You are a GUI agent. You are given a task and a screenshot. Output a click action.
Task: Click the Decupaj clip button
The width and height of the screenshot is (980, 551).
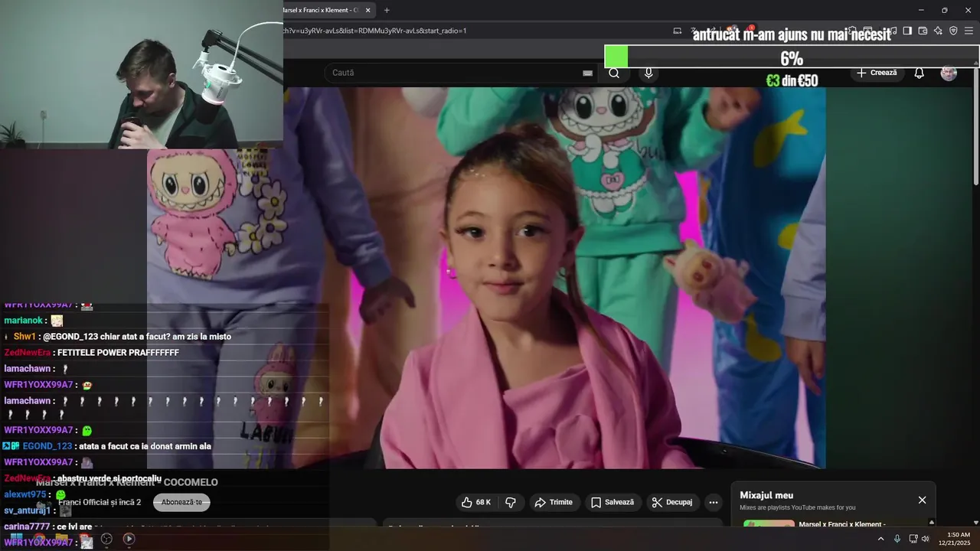tap(672, 502)
